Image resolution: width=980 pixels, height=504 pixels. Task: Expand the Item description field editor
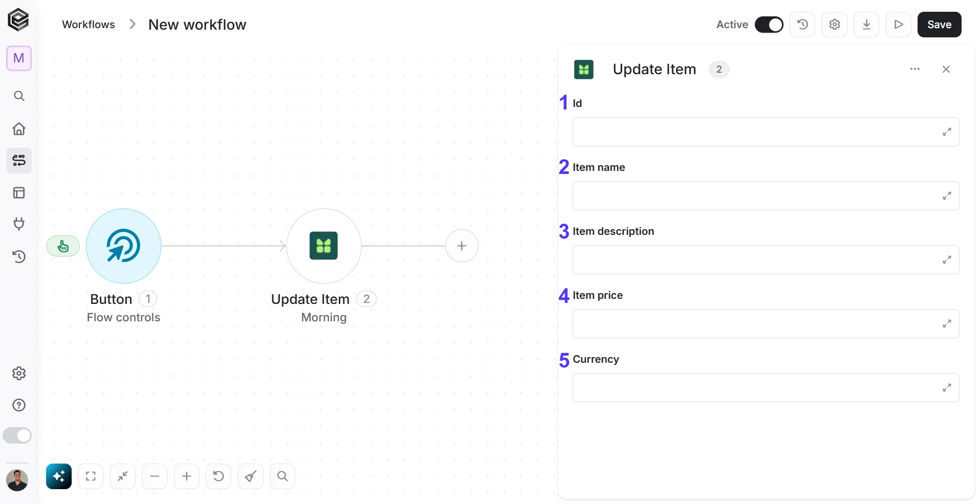pyautogui.click(x=947, y=259)
